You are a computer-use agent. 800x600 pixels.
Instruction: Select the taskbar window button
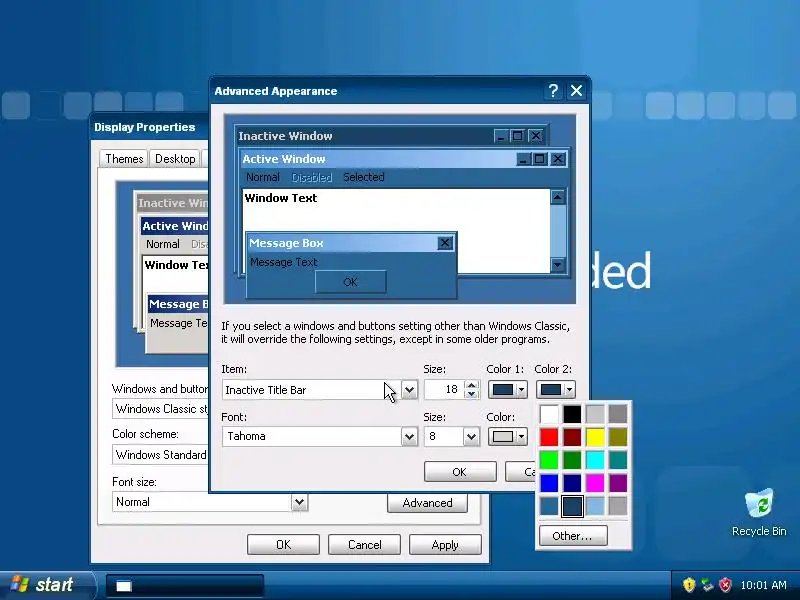point(185,586)
